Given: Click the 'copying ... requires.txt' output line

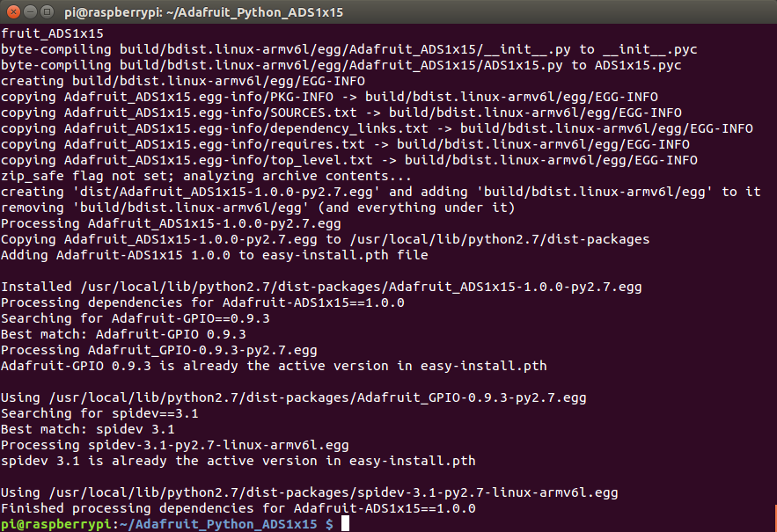Looking at the screenshot, I should [346, 144].
